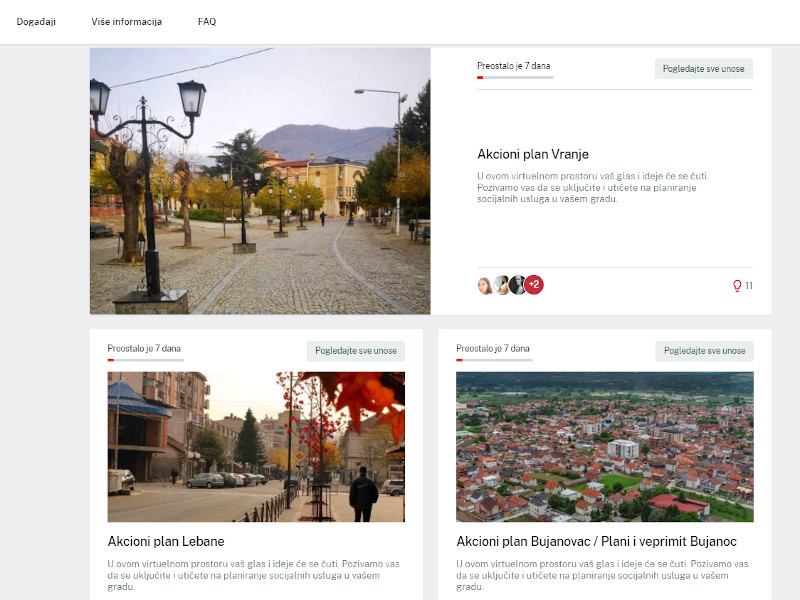This screenshot has height=600, width=800.
Task: Click the second participant avatar on Vranje card
Action: tap(502, 285)
